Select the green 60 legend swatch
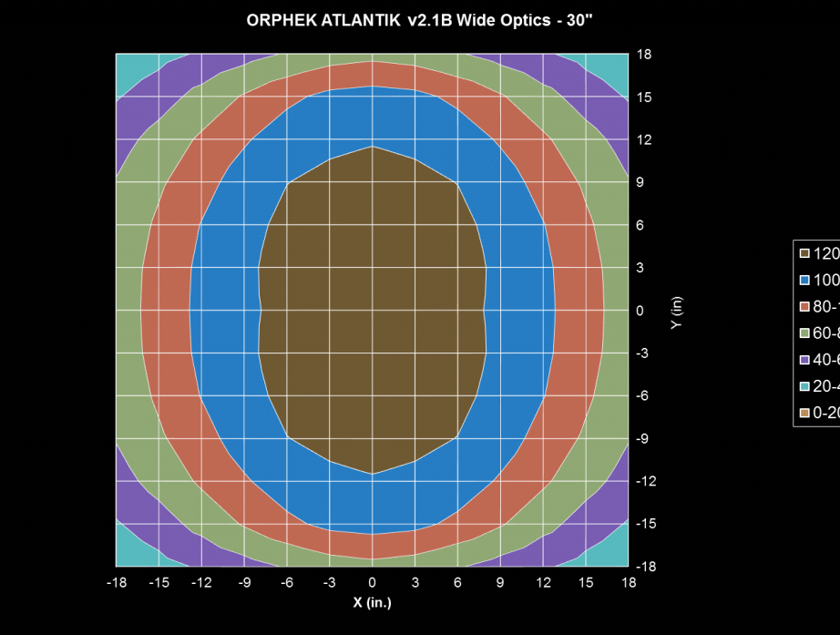 (804, 333)
